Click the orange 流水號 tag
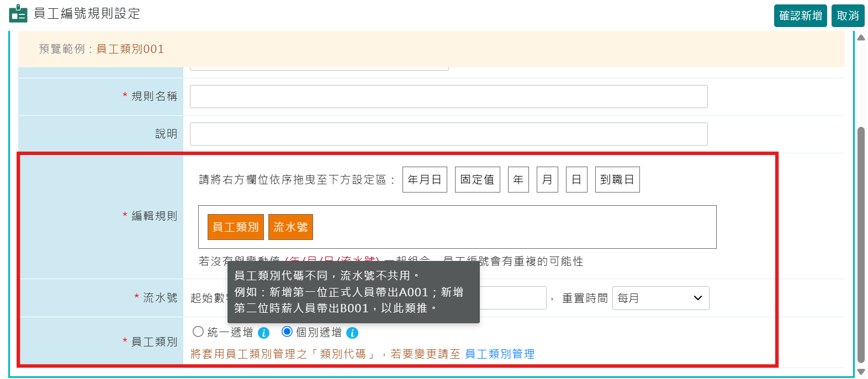This screenshot has width=868, height=379. [290, 227]
